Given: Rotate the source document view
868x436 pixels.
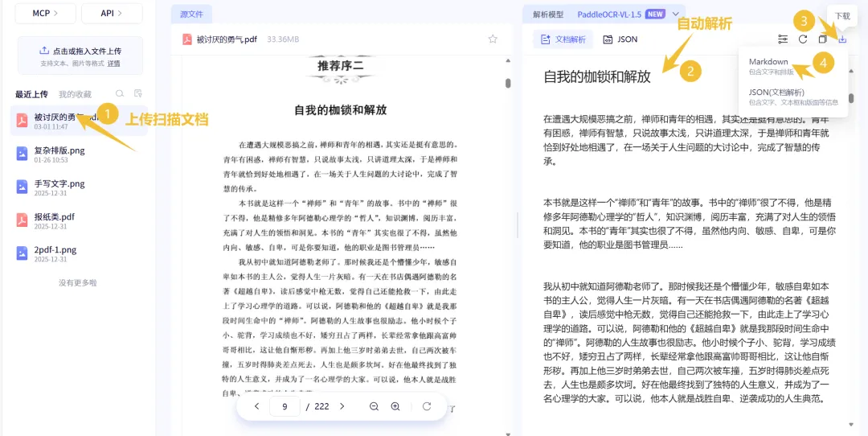Looking at the screenshot, I should click(427, 406).
